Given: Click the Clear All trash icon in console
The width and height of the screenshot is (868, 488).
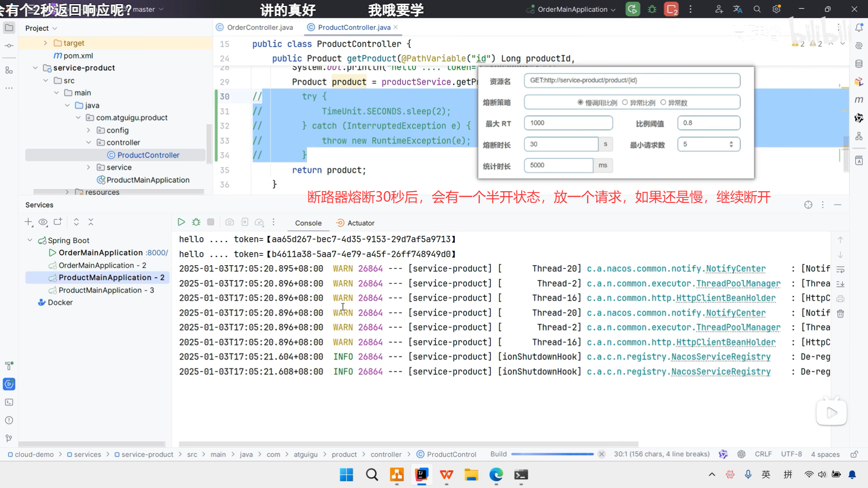Looking at the screenshot, I should click(840, 313).
